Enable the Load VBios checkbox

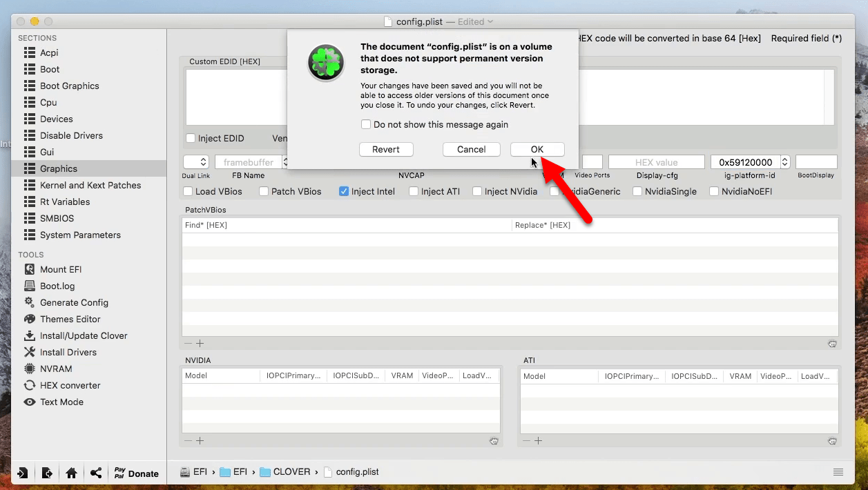188,191
